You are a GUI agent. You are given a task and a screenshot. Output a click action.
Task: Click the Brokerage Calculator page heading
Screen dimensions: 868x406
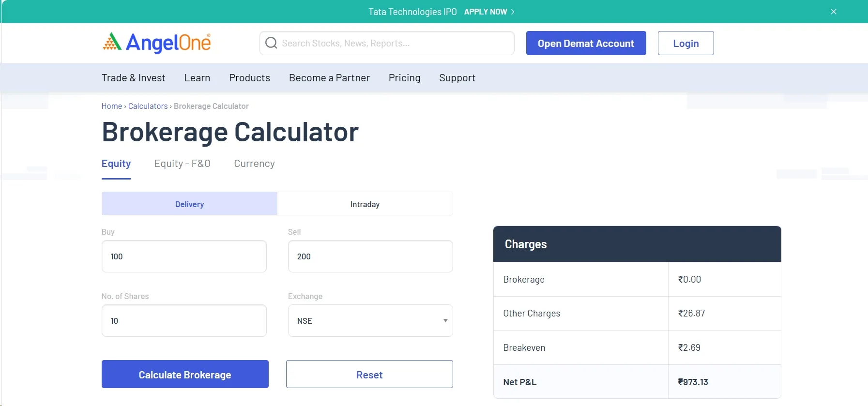(230, 132)
